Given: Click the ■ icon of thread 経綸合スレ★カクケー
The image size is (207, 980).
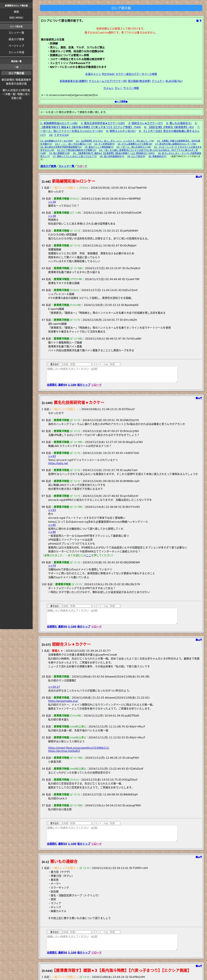Looking at the screenshot, I should coord(196,639).
